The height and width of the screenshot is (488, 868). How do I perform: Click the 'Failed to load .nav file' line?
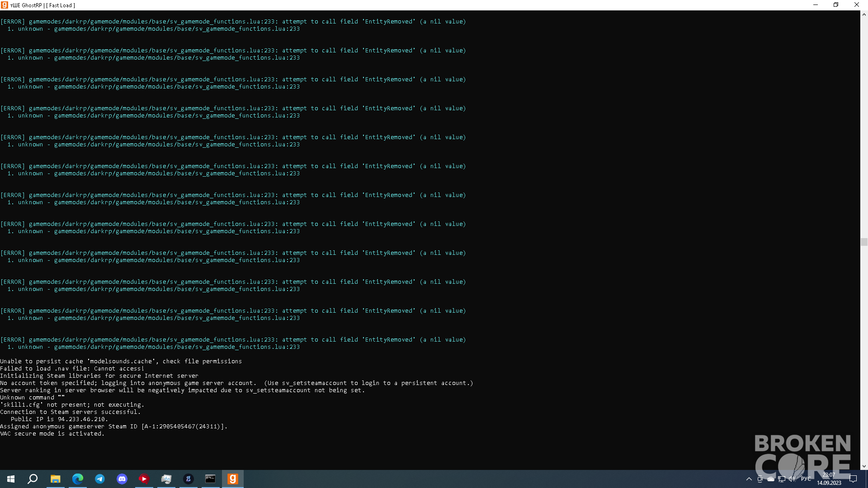tap(72, 369)
